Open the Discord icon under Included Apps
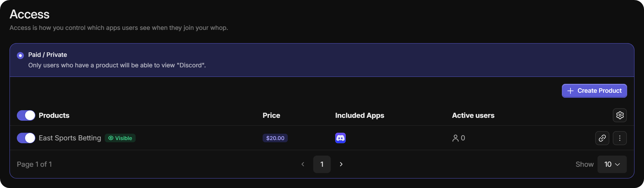This screenshot has height=188, width=644. 340,138
